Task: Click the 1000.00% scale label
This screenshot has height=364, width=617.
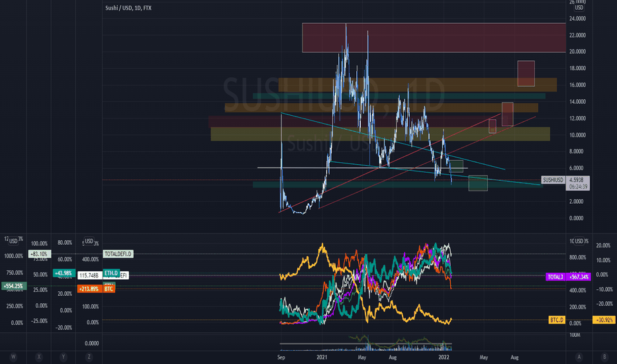Action: click(14, 255)
